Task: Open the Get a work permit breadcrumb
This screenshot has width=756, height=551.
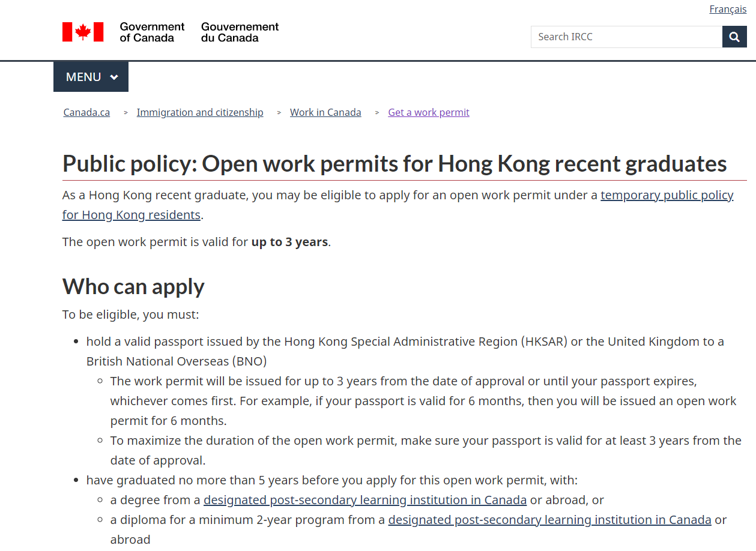Action: point(429,112)
